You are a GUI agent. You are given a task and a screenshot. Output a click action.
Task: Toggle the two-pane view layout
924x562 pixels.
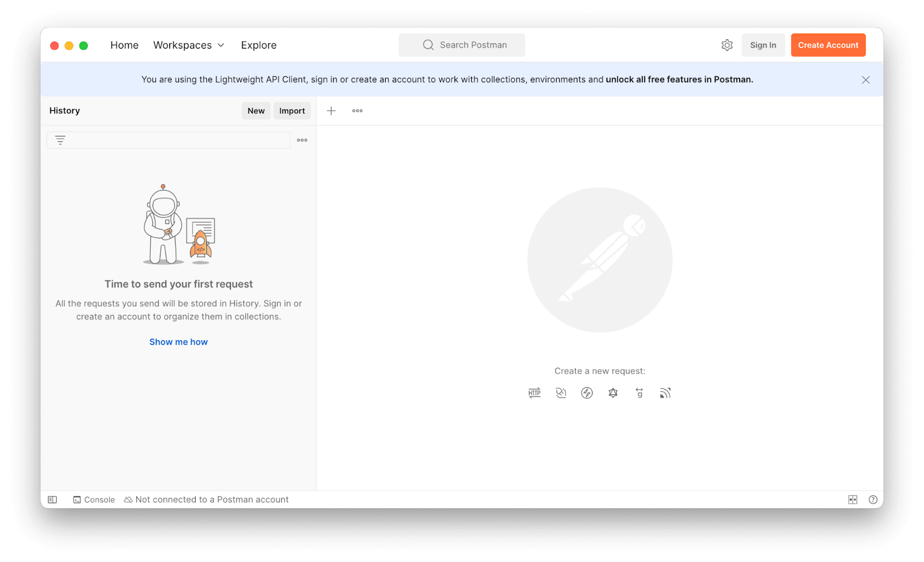pos(852,500)
